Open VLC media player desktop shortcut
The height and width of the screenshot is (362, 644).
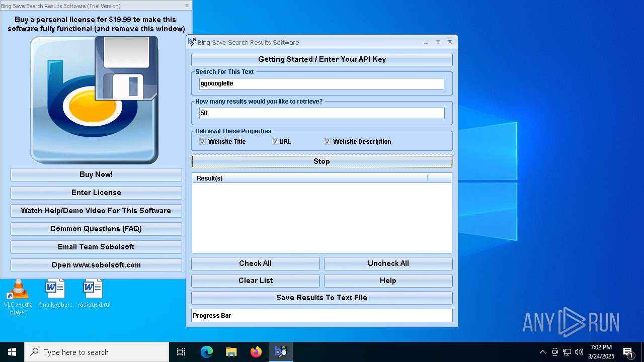(18, 298)
